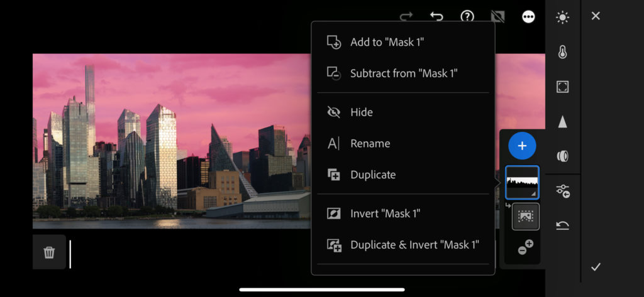Screen dimensions: 644x297
Task: Open the Optics lens icon
Action: click(x=563, y=156)
